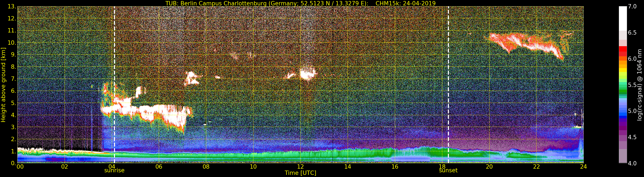Select the 'log(rc-signal) @ 1064 nm' colorbar label
The image size is (644, 177).
639,85
